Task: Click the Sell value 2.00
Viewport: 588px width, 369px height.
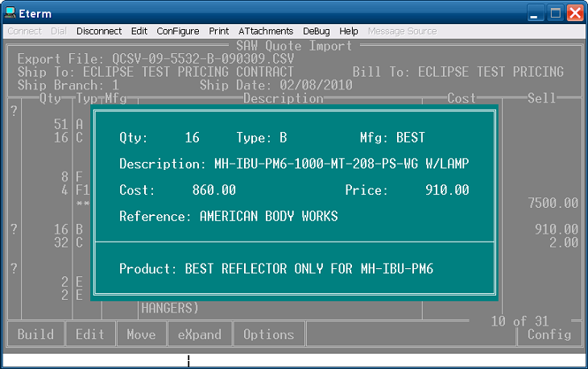Action: point(564,243)
